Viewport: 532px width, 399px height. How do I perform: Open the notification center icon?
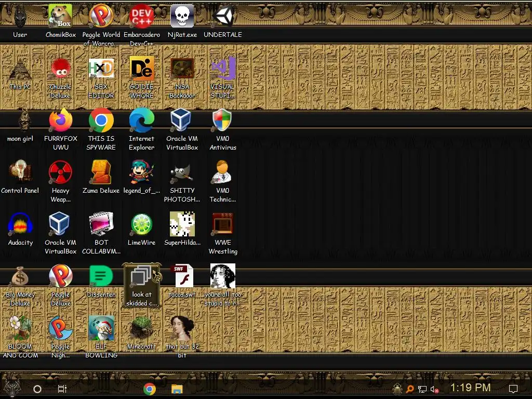[513, 389]
